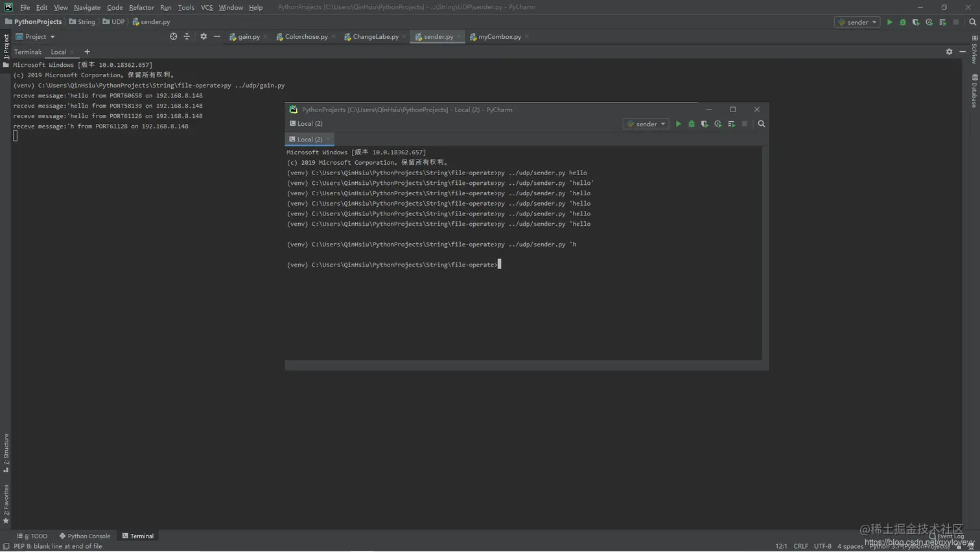Debug sender in the floating Local (2) window

(692, 124)
